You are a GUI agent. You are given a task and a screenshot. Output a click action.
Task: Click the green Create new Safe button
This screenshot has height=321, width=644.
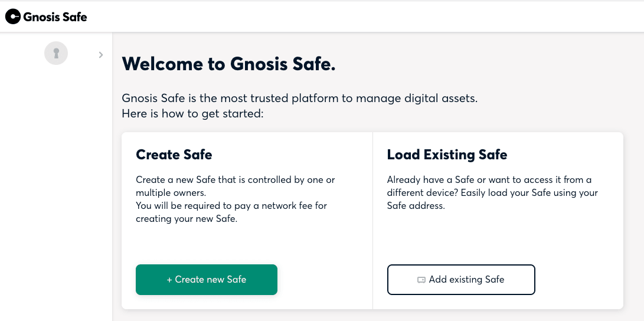207,280
